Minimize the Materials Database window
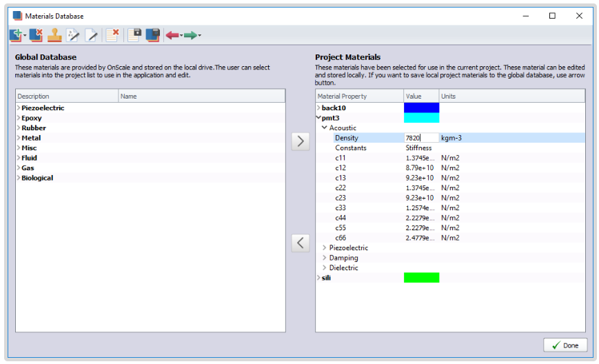Viewport: 599px width, 364px height. (526, 16)
